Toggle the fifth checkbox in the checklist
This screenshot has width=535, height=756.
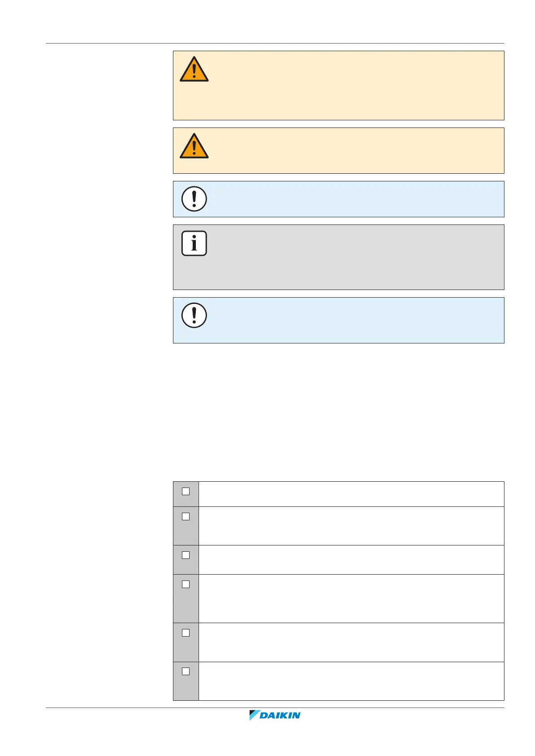186,633
